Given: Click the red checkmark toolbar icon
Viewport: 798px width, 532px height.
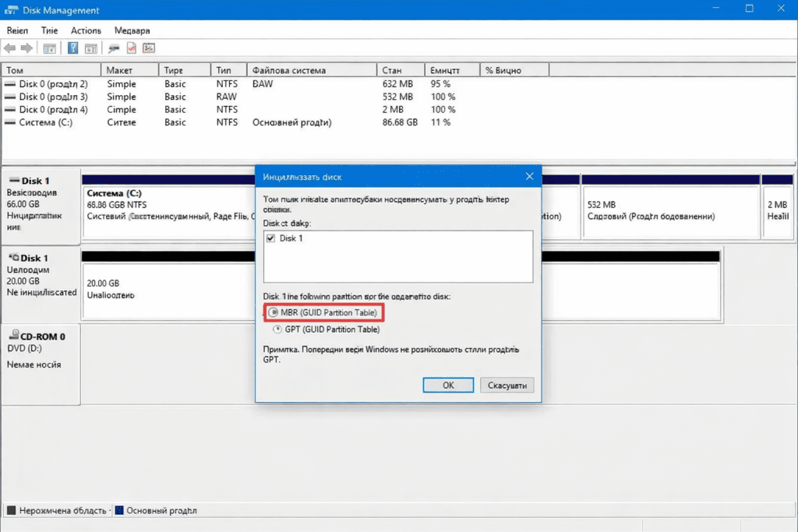Looking at the screenshot, I should pyautogui.click(x=132, y=48).
